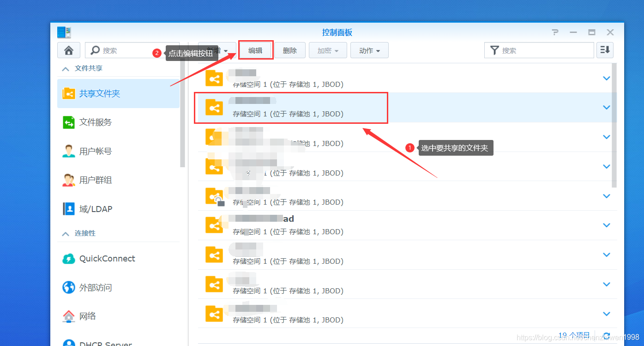Click the shared folder list scrollbar

click(614, 125)
